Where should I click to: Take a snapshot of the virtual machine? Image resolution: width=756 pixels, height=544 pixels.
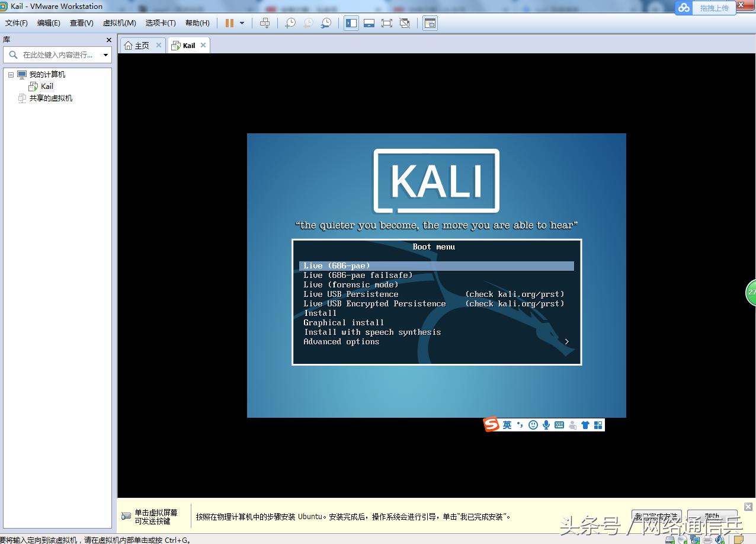coord(290,23)
